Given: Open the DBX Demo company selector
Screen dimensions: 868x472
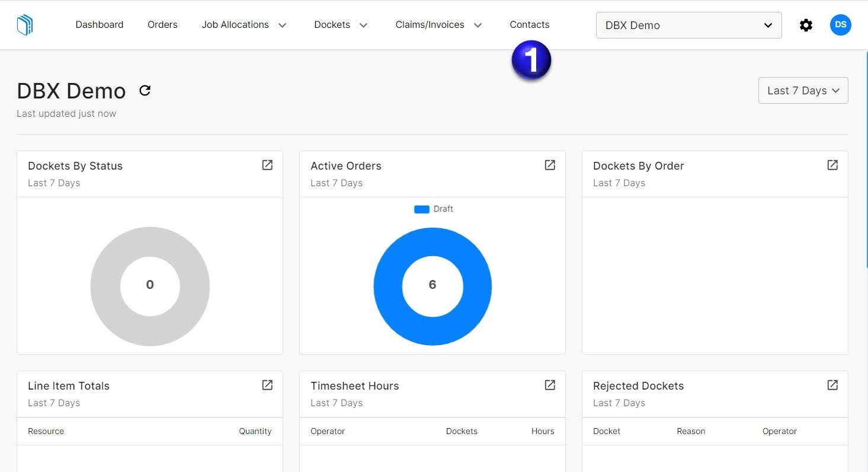Looking at the screenshot, I should [x=688, y=25].
